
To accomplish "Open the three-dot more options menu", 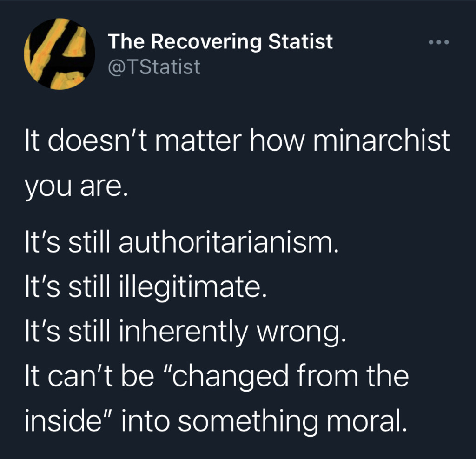I will coord(438,42).
